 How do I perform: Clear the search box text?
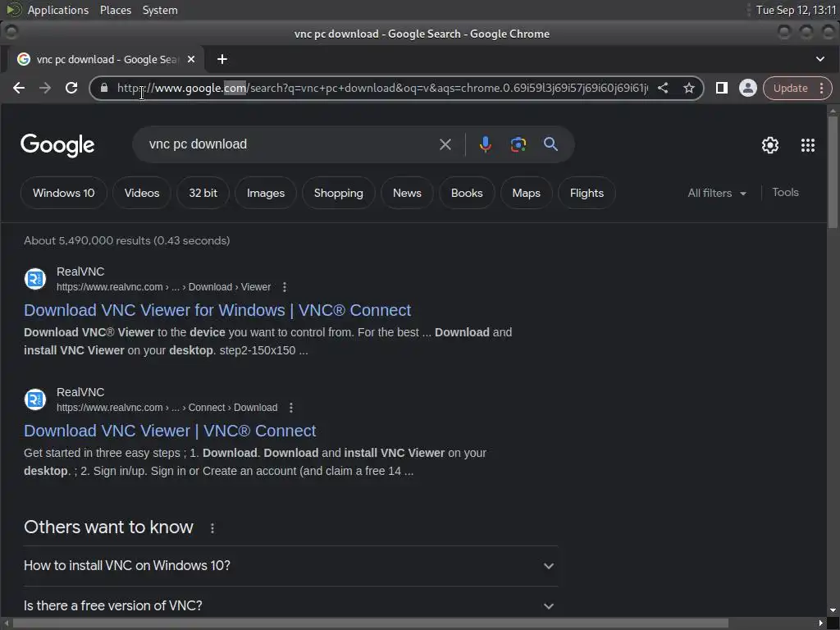pyautogui.click(x=445, y=144)
